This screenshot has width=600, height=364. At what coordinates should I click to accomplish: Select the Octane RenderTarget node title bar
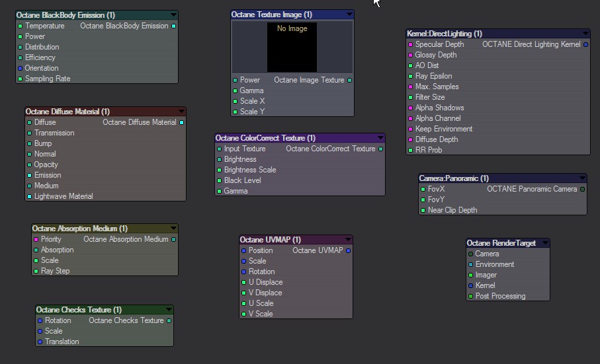(508, 243)
